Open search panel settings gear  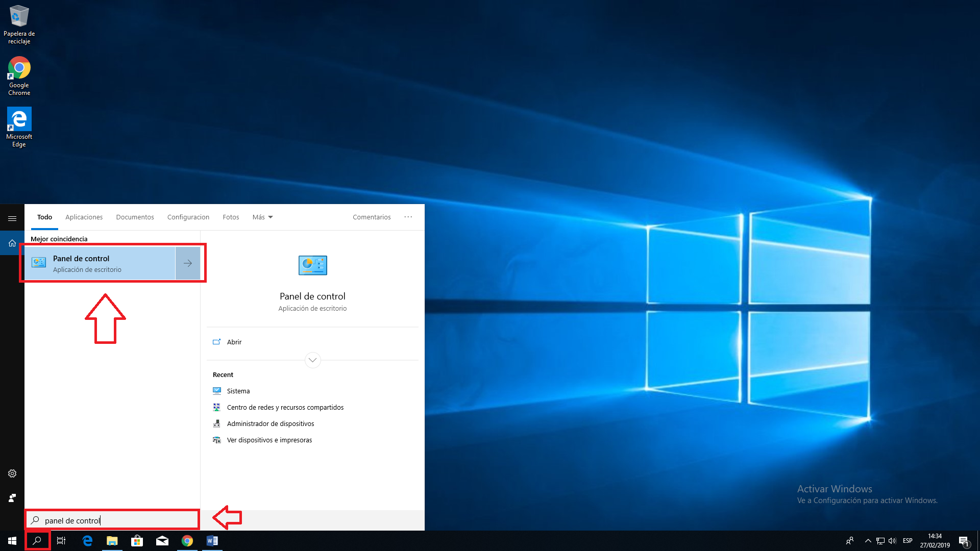12,473
